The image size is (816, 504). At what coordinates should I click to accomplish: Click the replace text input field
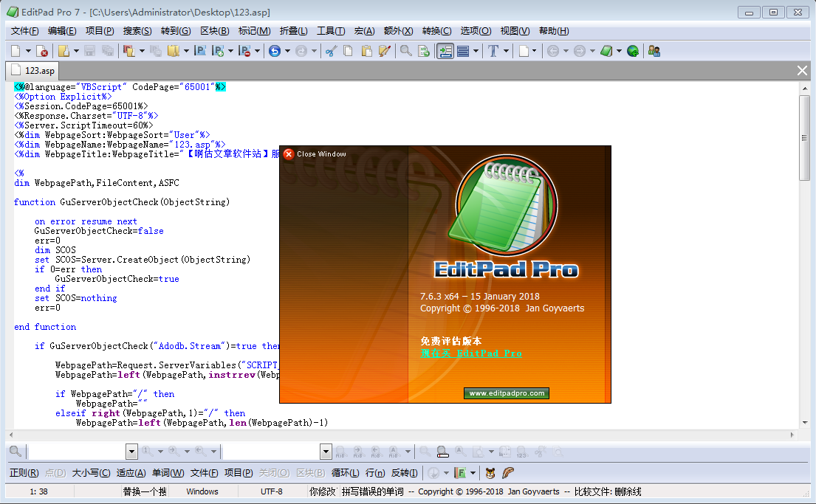(x=270, y=452)
